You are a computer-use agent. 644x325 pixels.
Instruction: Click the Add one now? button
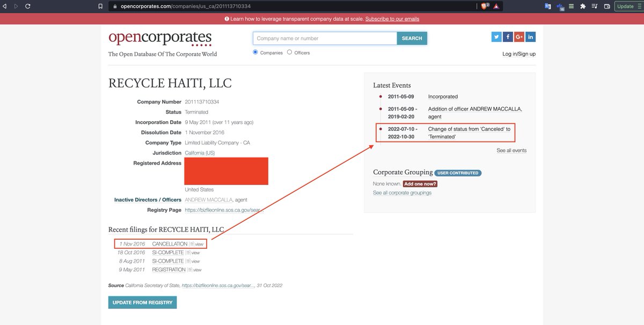pos(420,183)
